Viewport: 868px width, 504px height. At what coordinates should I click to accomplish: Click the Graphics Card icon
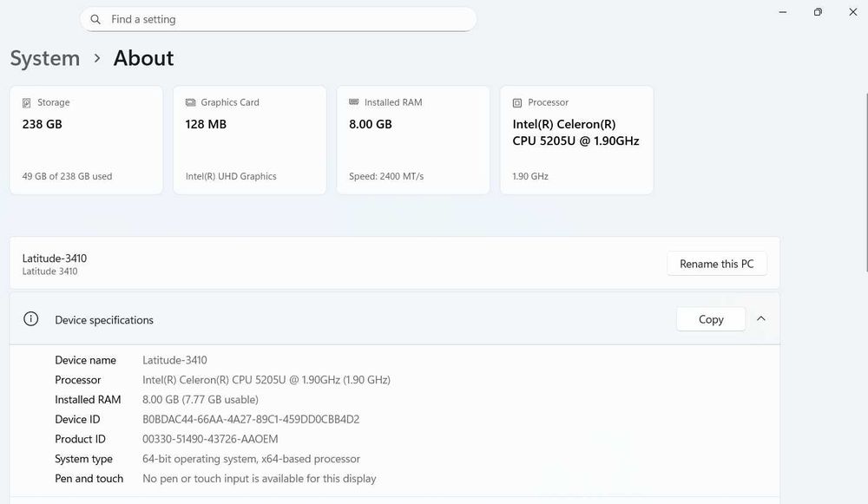point(191,102)
